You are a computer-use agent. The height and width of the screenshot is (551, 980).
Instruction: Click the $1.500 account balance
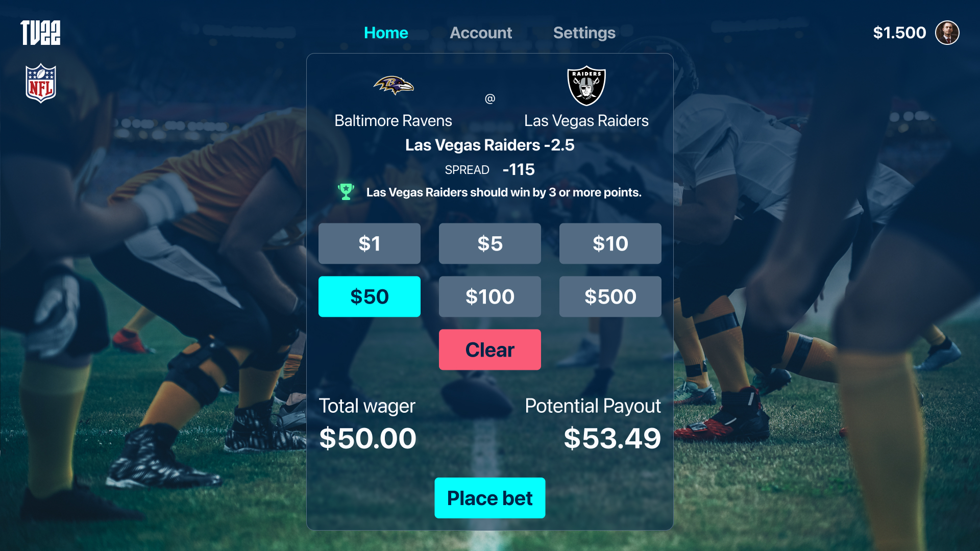(899, 33)
